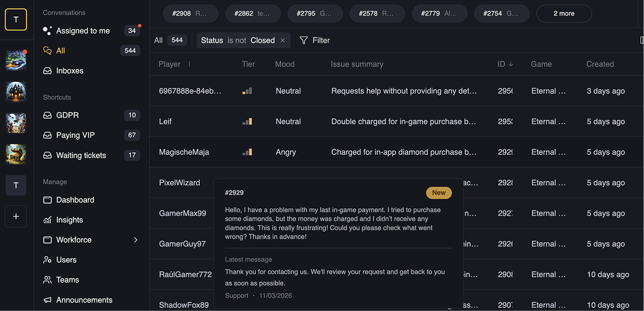
Task: Open Assigned to me conversations
Action: (91, 31)
